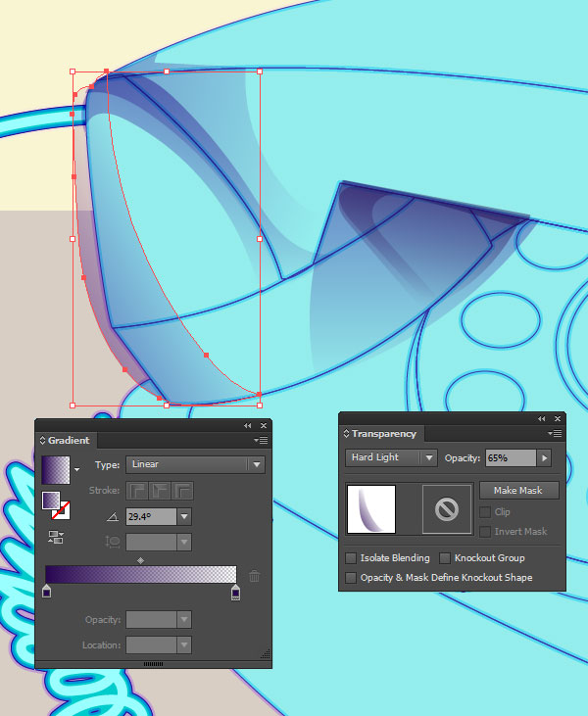This screenshot has height=716, width=588.
Task: Click the Opacity 65% field
Action: coord(511,458)
